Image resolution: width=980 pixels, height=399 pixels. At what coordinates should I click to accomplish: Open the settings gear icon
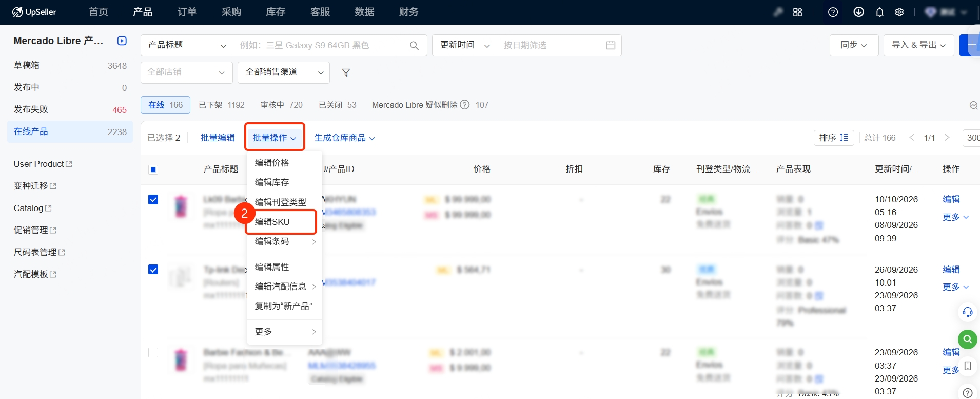click(x=899, y=12)
